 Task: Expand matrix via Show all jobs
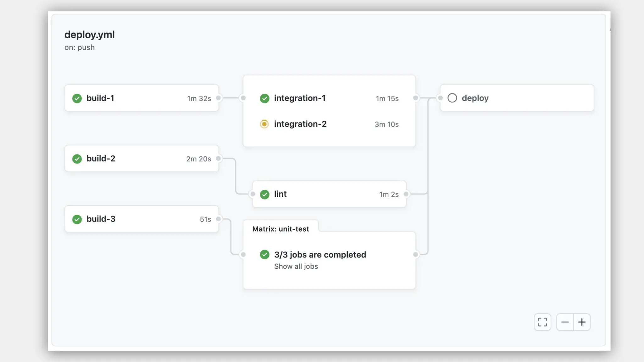click(296, 266)
